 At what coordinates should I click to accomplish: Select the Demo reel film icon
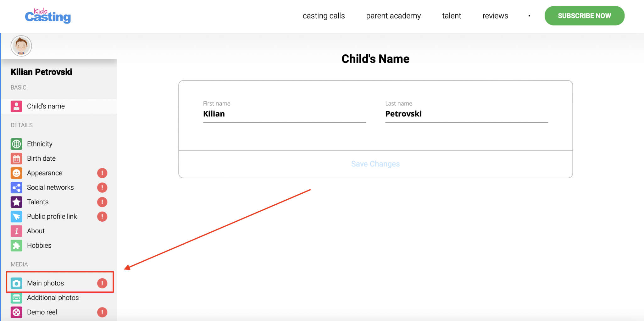tap(16, 312)
